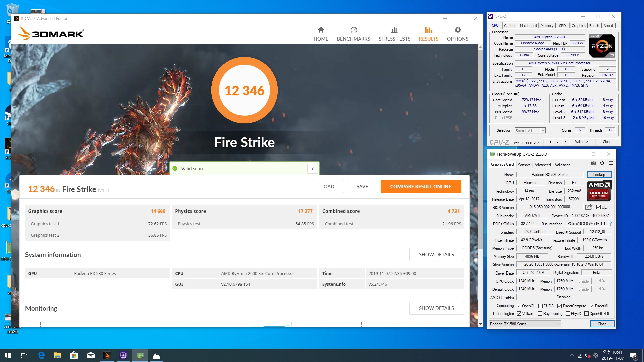This screenshot has height=362, width=644.
Task: Open Advanced tab in GPU-Z
Action: [543, 165]
